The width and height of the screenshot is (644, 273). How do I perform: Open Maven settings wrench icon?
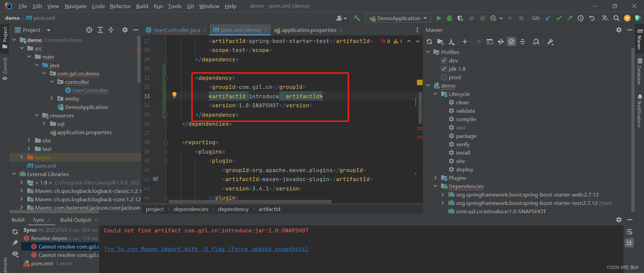(x=550, y=42)
